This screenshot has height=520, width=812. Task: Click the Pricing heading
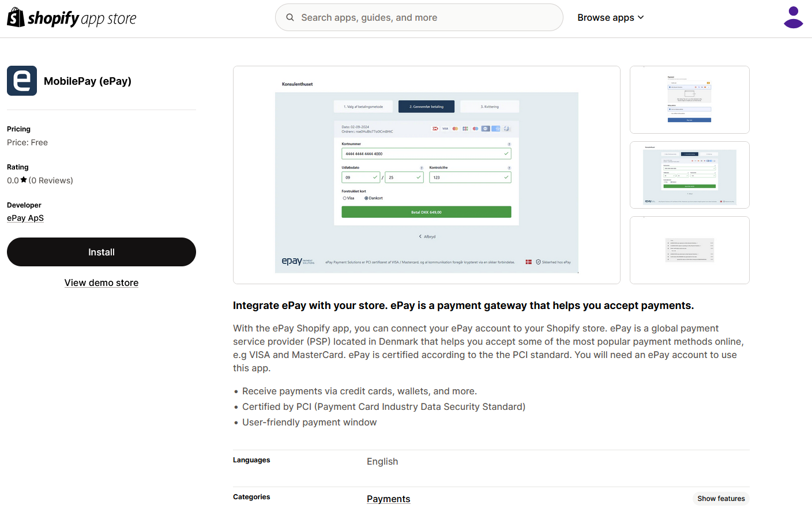click(18, 129)
